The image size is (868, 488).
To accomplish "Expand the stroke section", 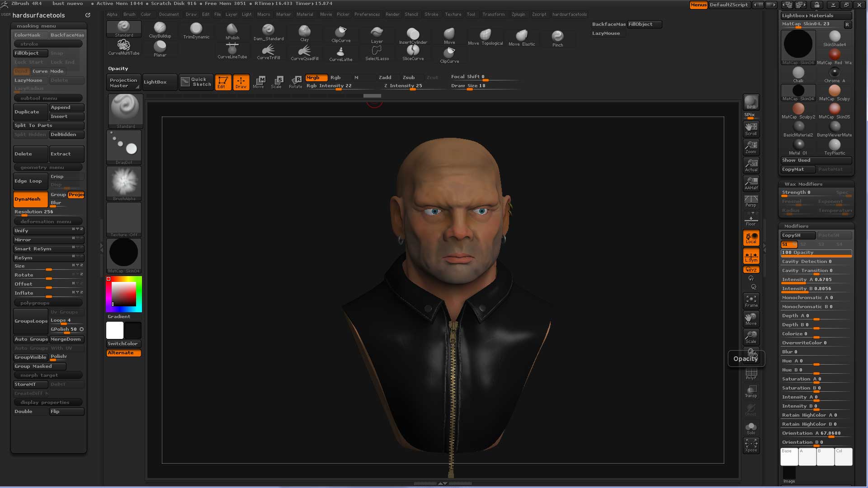I will click(48, 44).
